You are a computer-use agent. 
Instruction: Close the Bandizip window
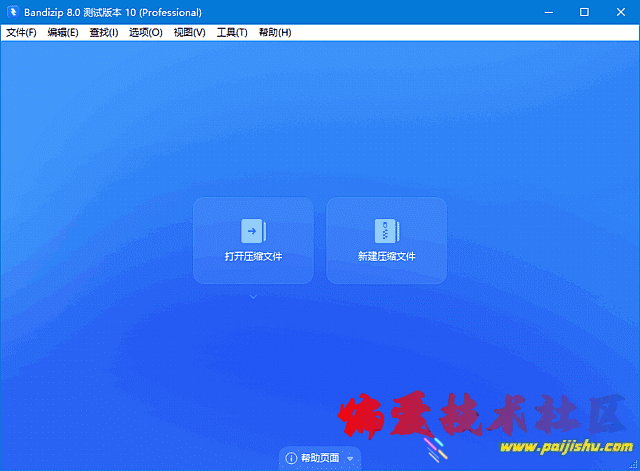point(621,12)
